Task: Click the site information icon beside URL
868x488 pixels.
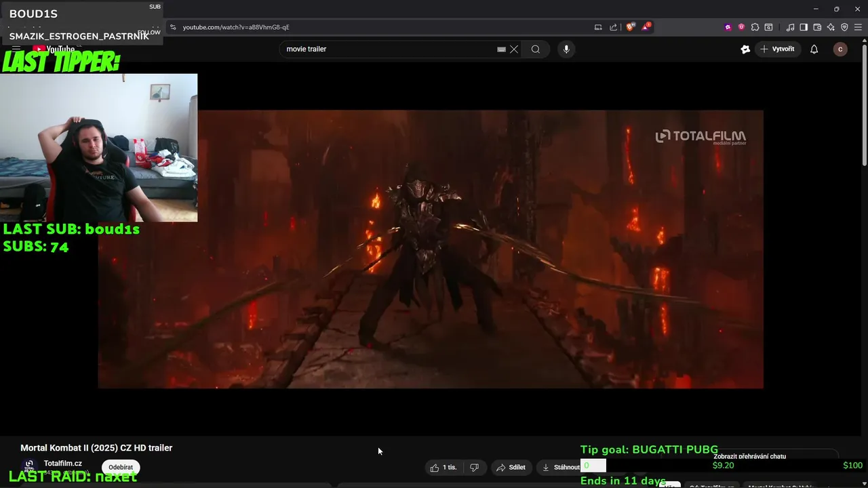Action: [x=173, y=27]
